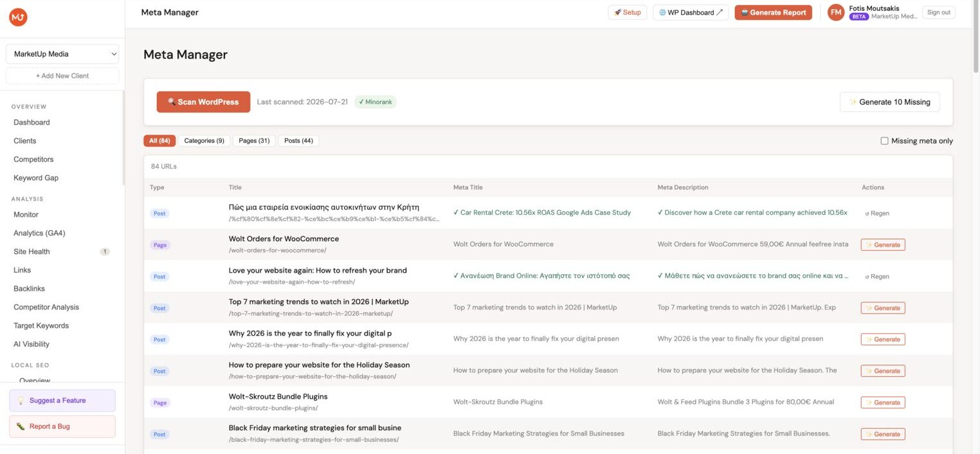Open Target Keywords in the sidebar

[x=41, y=326]
